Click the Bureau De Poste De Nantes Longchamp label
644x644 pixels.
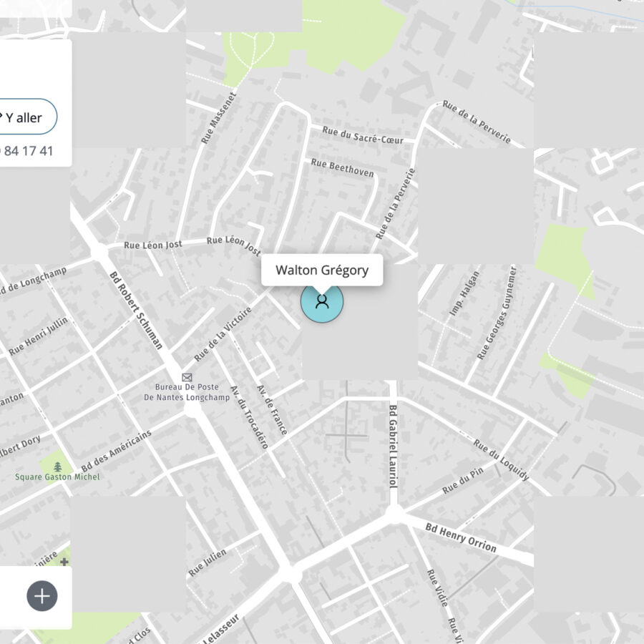(187, 392)
